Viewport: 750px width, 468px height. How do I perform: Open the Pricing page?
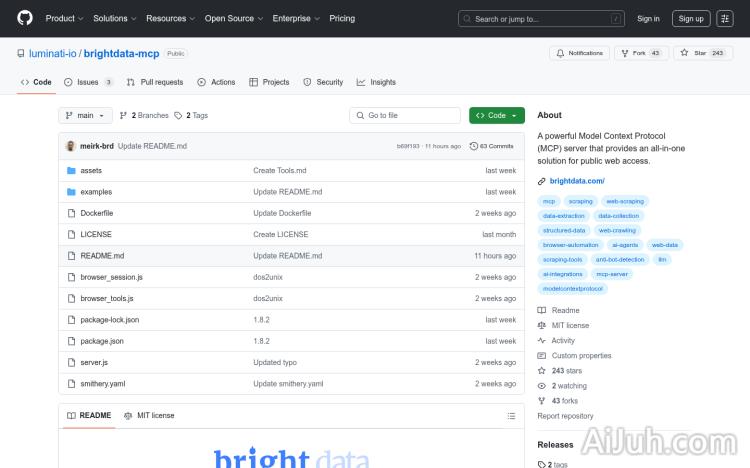click(x=342, y=19)
